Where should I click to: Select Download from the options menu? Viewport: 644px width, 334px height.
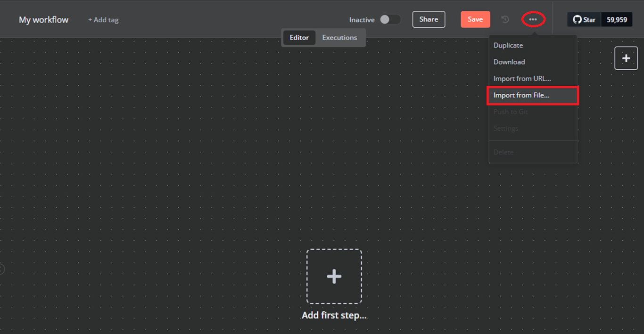pos(509,62)
